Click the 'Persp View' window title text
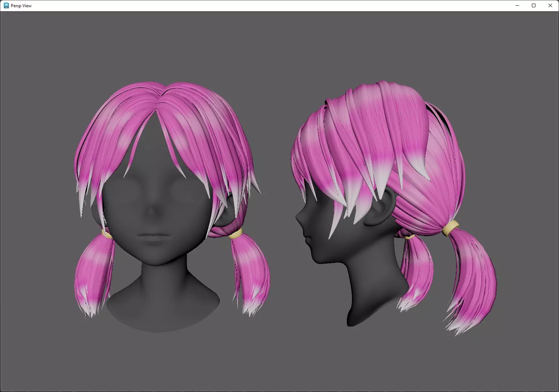 tap(21, 6)
